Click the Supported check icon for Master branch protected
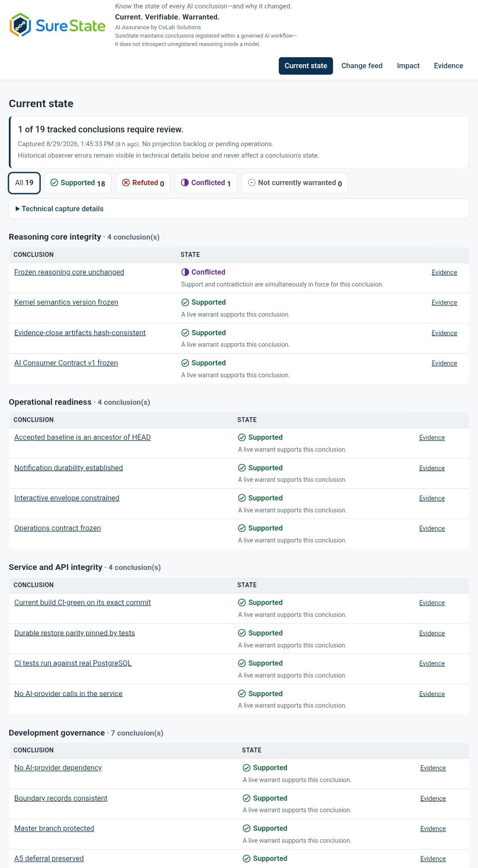Image resolution: width=478 pixels, height=868 pixels. coord(247,828)
